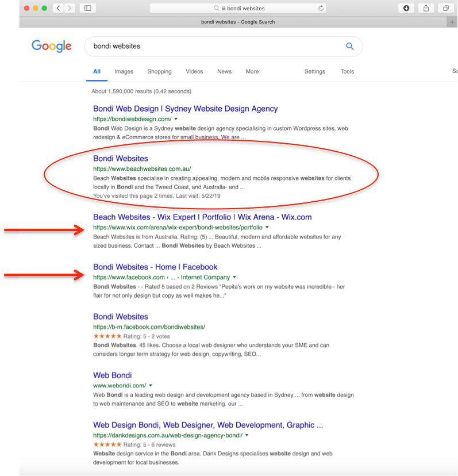Open 'Bondi Web Design | Sydney Website Design Agency'
Image resolution: width=458 pixels, height=476 pixels.
coord(186,109)
